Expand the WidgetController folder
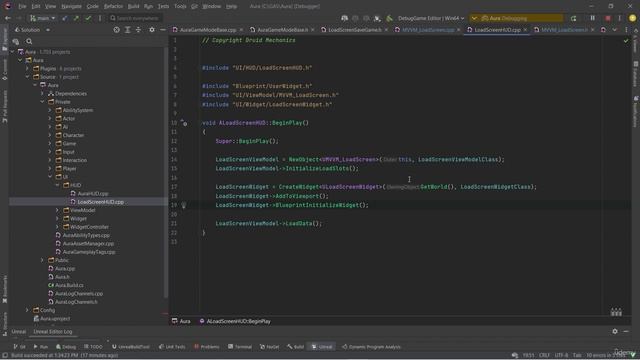 coord(57,227)
